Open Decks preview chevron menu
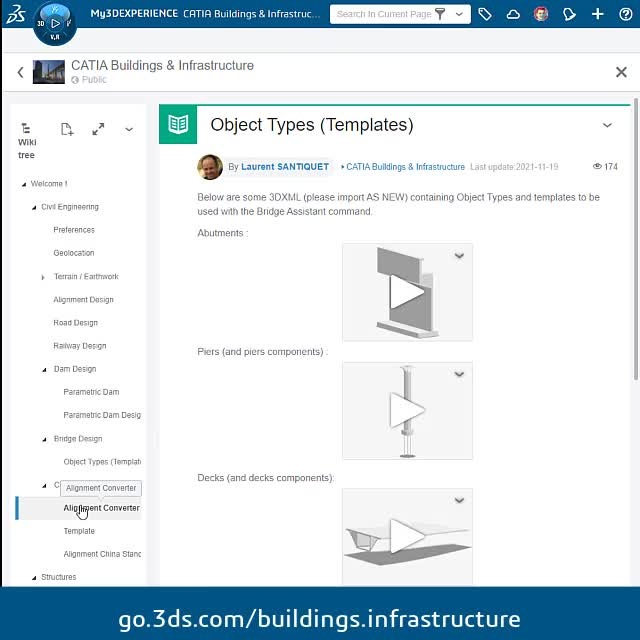This screenshot has height=640, width=640. [x=459, y=500]
